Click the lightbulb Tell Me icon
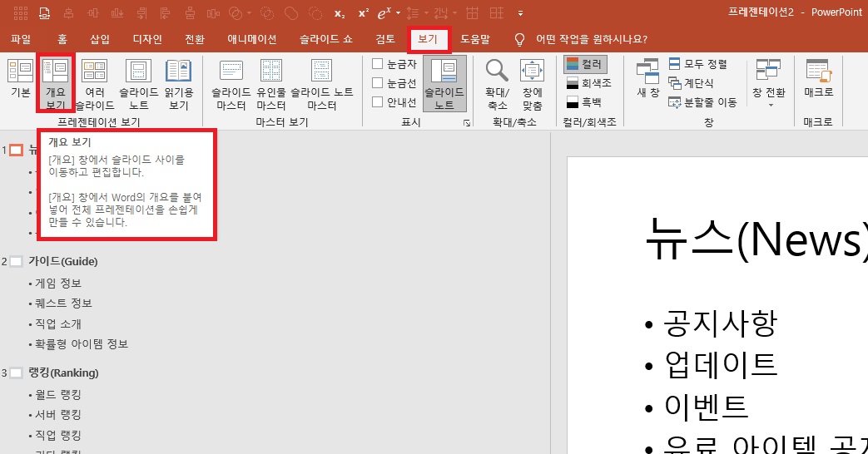This screenshot has width=868, height=454. coord(519,39)
